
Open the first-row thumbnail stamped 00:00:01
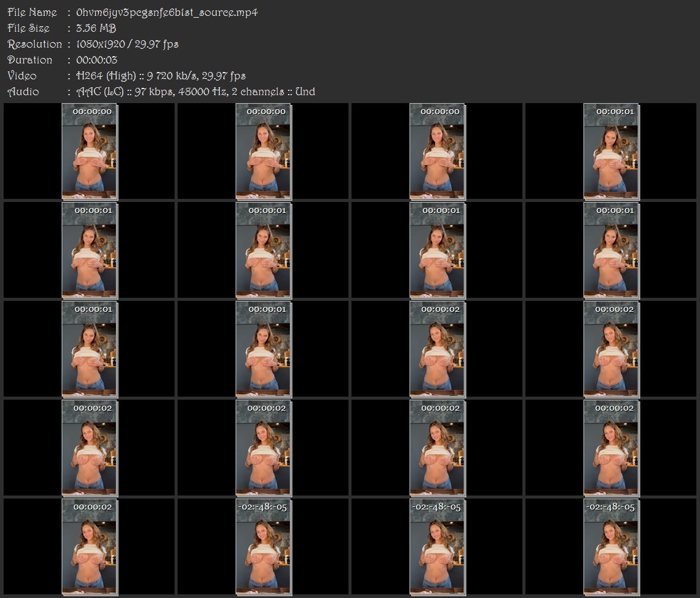(x=611, y=151)
